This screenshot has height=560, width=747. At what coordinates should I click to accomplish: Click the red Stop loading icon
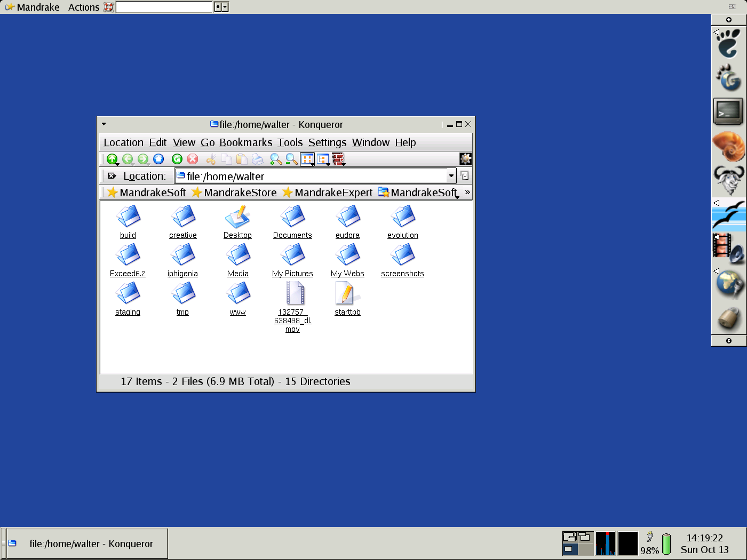pyautogui.click(x=193, y=159)
